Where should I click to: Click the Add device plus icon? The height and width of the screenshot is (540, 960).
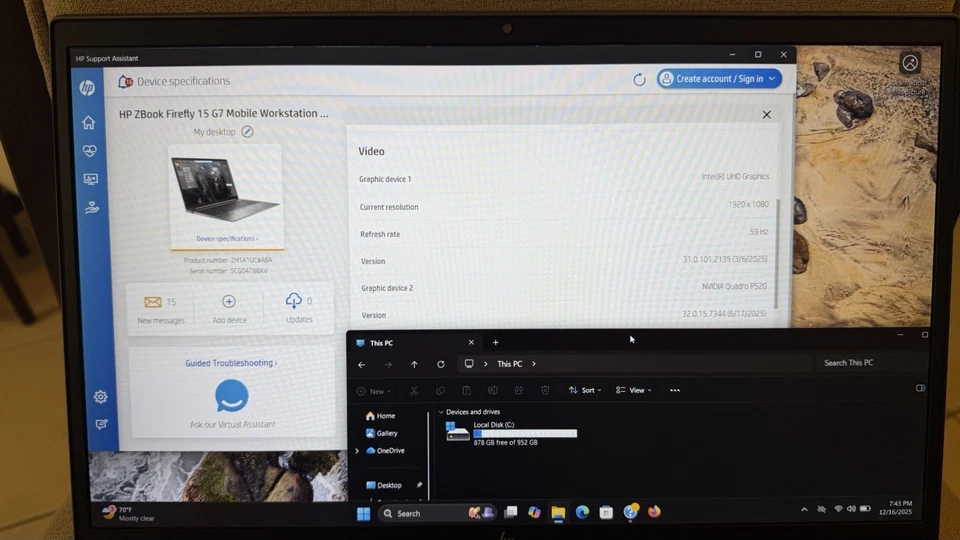click(x=229, y=301)
